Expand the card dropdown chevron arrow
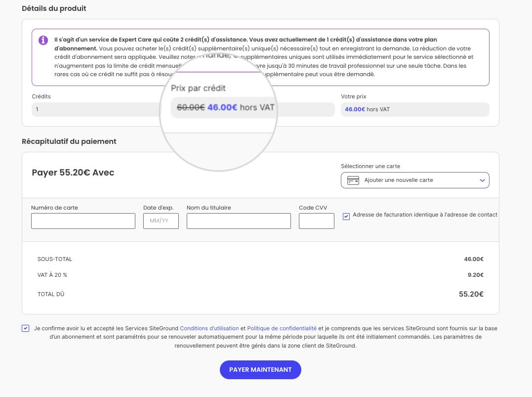Image resolution: width=532 pixels, height=397 pixels. [x=482, y=180]
